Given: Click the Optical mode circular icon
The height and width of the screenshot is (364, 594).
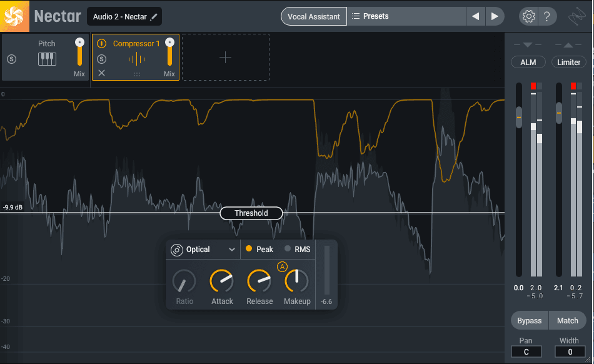Looking at the screenshot, I should [176, 250].
